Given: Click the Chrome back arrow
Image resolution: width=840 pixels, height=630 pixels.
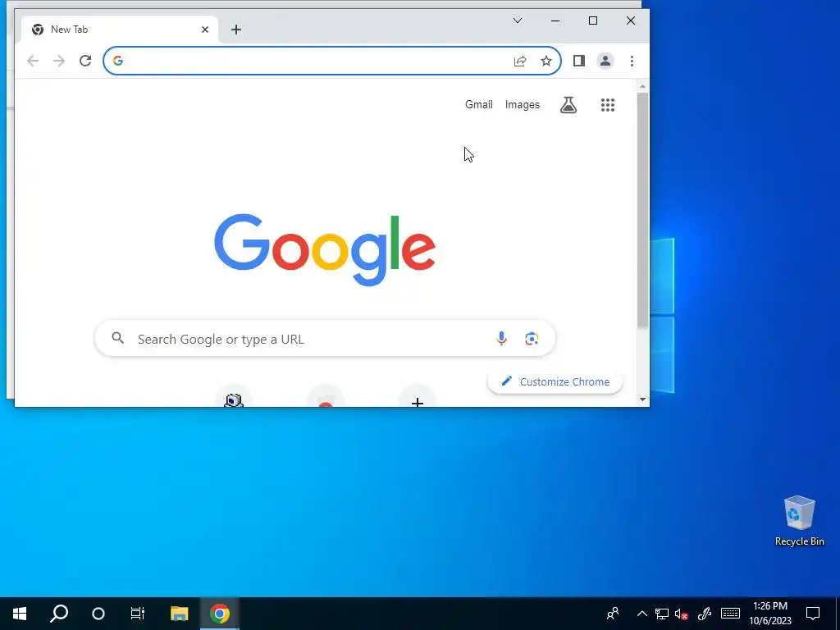Looking at the screenshot, I should coord(33,61).
